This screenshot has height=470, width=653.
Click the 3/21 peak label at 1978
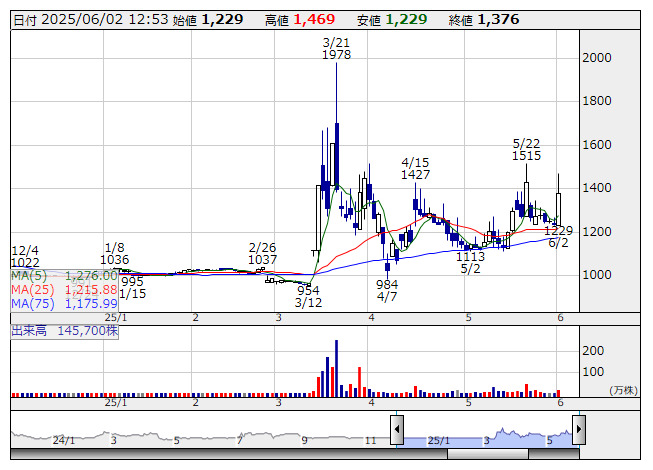[x=336, y=49]
